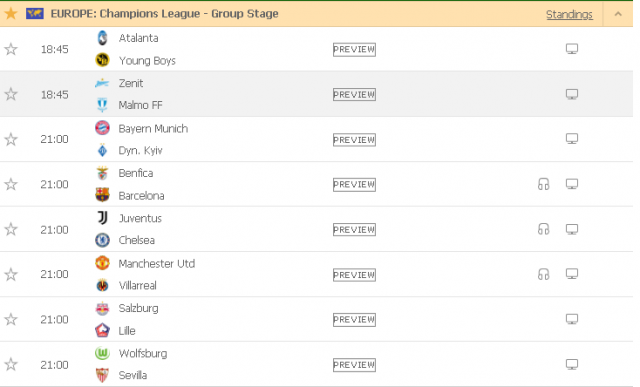Click the headphones icon for Manchester Utd vs Villarreal
This screenshot has width=640, height=387.
coord(543,274)
